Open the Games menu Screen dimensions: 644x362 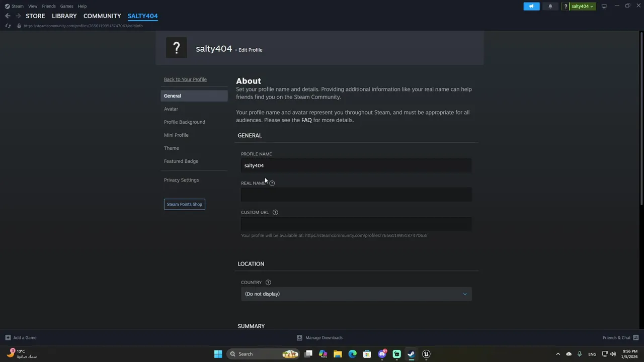(x=66, y=6)
